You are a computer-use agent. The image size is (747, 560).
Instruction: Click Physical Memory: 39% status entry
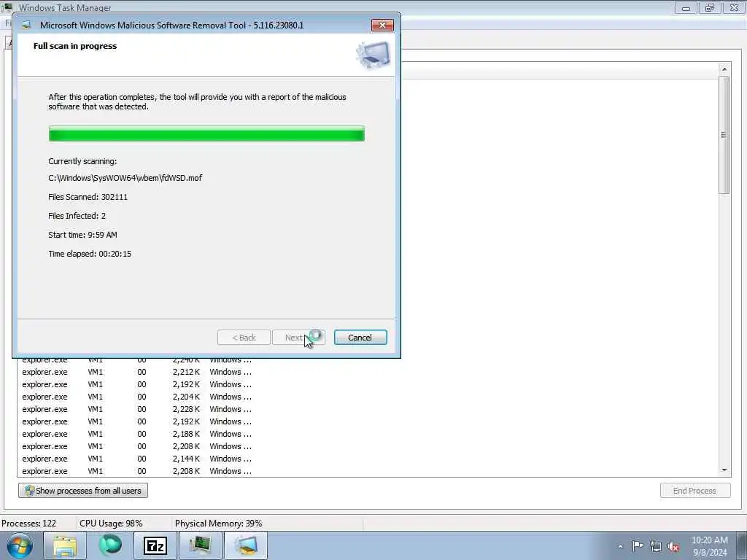coord(219,524)
